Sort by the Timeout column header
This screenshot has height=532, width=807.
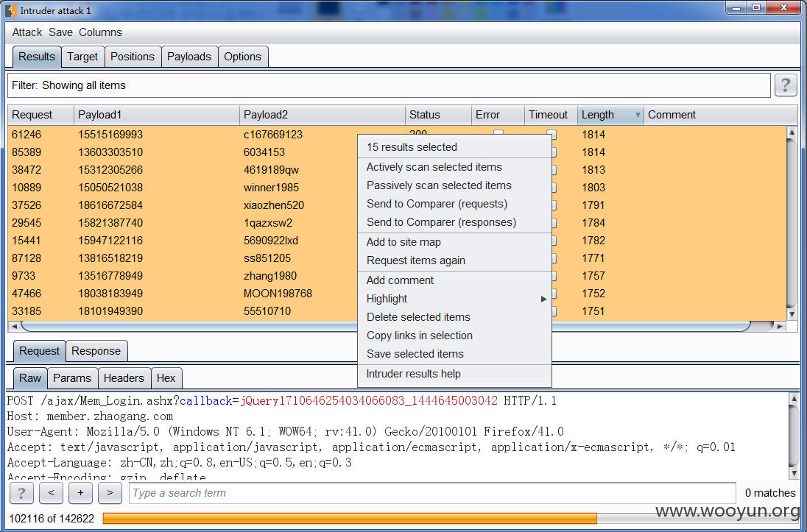click(x=551, y=115)
